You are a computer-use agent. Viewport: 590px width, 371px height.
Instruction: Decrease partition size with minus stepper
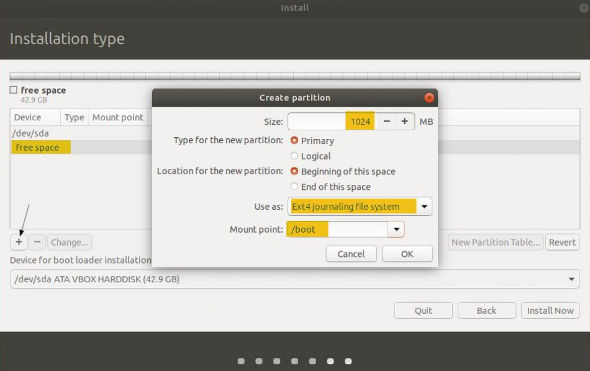coord(386,122)
